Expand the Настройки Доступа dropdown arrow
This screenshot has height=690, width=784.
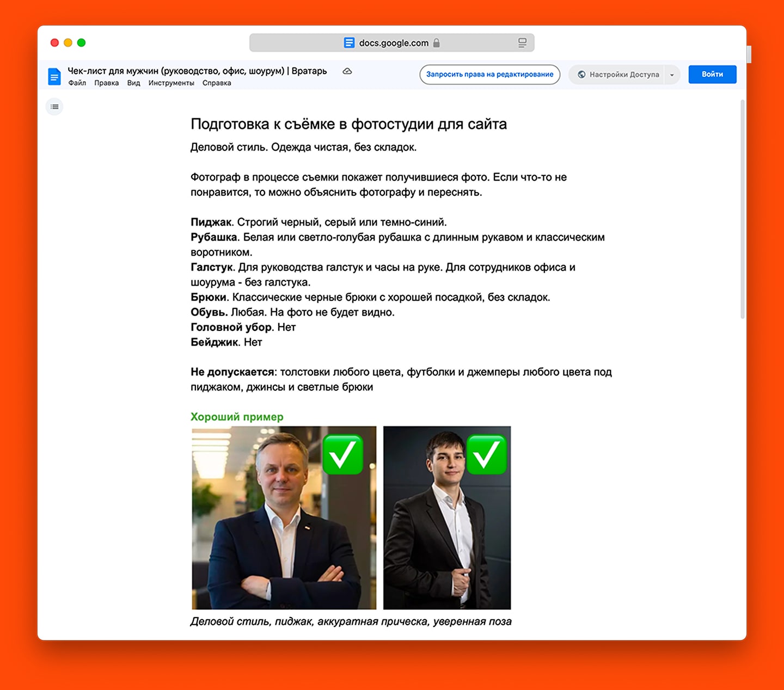click(x=672, y=75)
